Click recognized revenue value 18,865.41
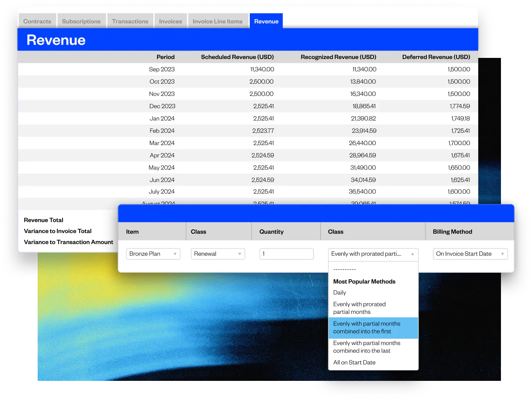The width and height of the screenshot is (532, 399). pos(364,106)
